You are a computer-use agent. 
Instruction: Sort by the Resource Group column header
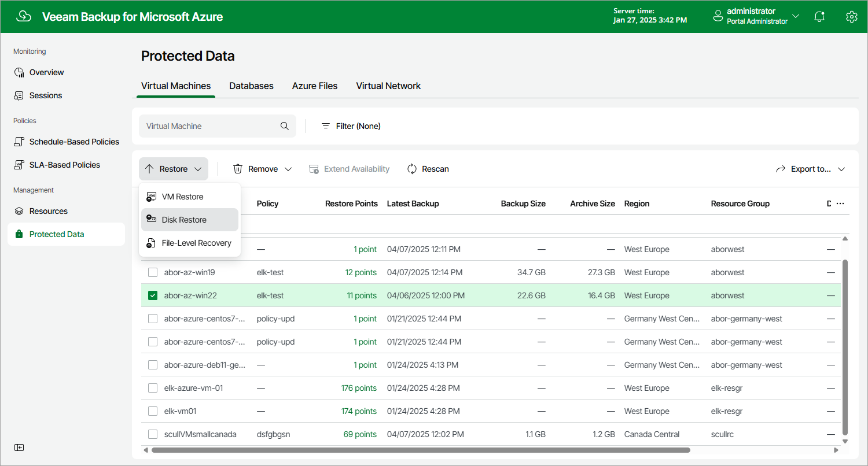pos(740,204)
